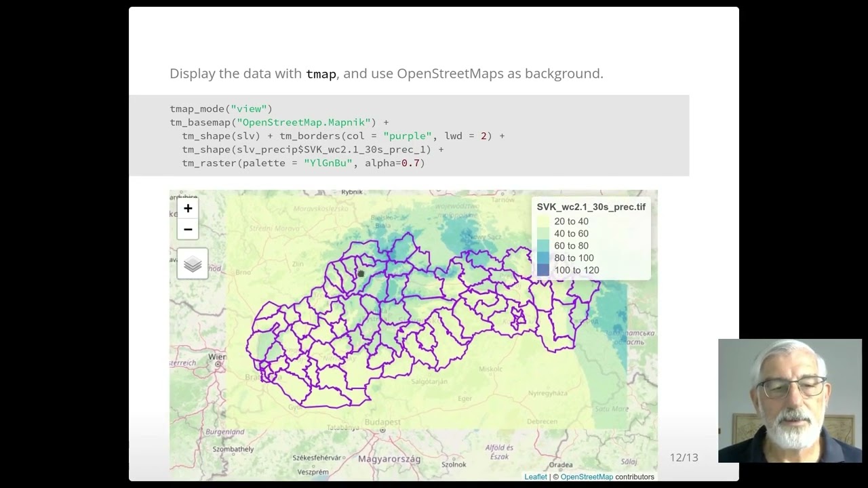
Task: Click the Magyarország map label
Action: tap(389, 459)
